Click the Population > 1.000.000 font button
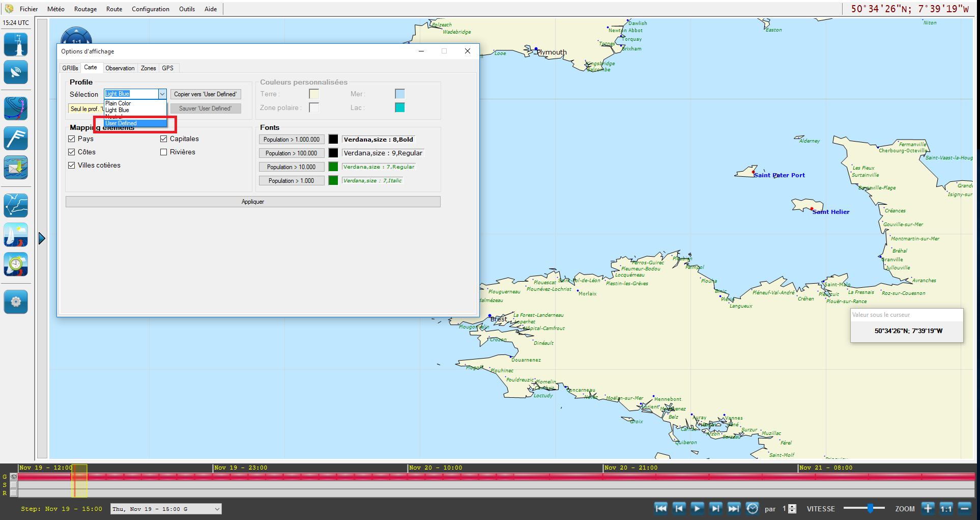Screen dimensions: 980x520 click(x=292, y=140)
